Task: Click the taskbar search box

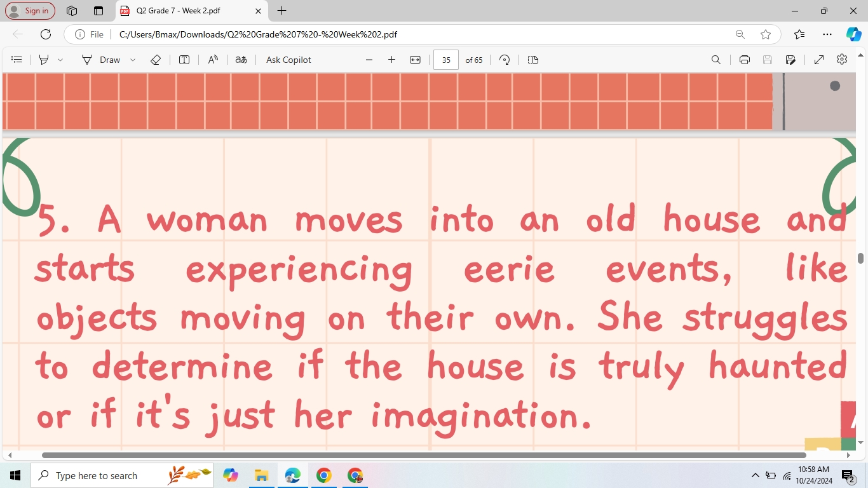Action: [123, 475]
